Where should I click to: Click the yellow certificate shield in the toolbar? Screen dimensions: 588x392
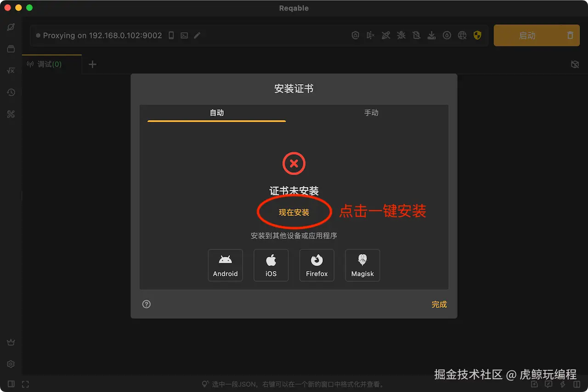click(x=477, y=35)
